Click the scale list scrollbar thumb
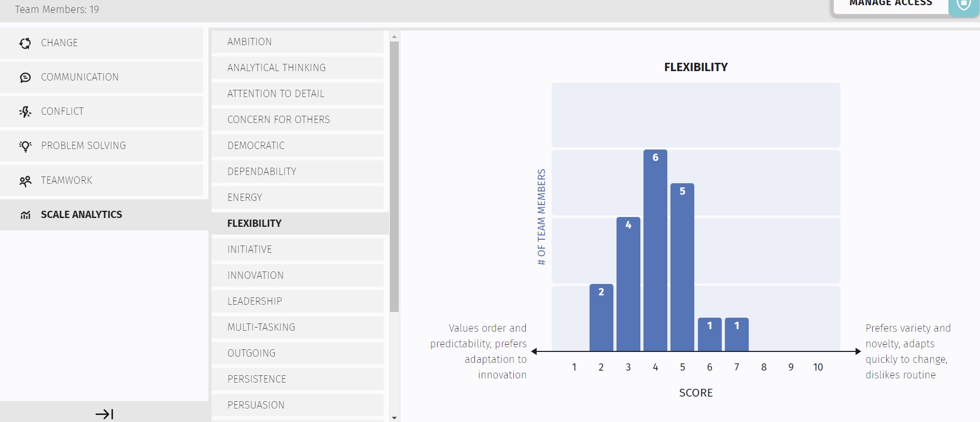 (x=394, y=176)
